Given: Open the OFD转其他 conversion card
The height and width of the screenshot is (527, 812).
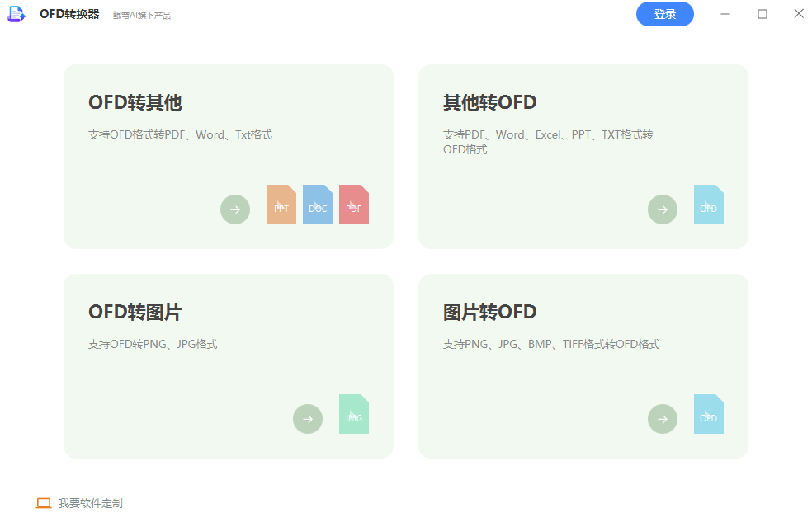Looking at the screenshot, I should 228,156.
